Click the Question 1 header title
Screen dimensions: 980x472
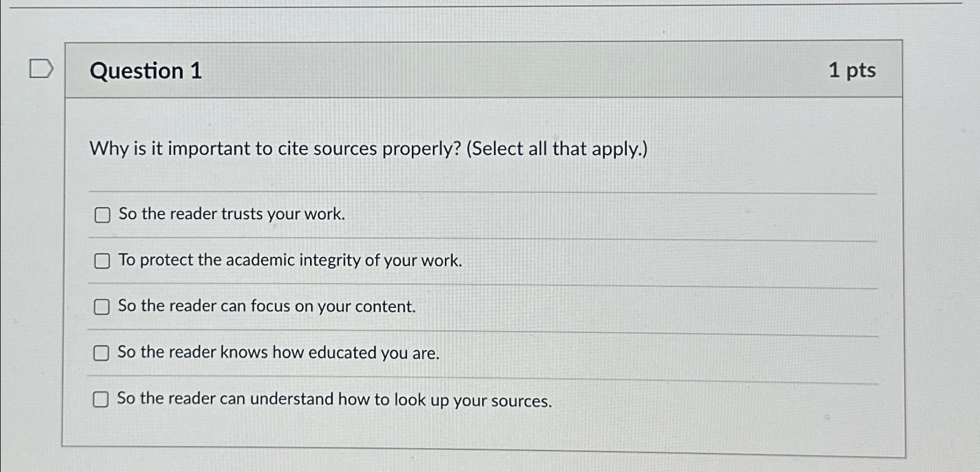point(147,70)
